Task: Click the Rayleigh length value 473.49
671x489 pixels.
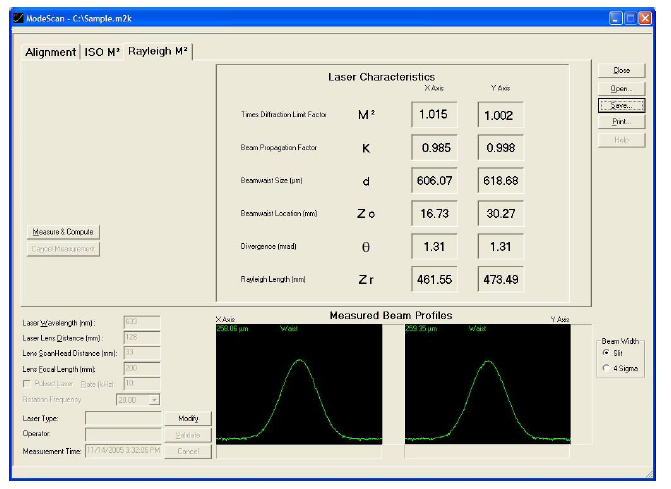Action: (x=500, y=279)
